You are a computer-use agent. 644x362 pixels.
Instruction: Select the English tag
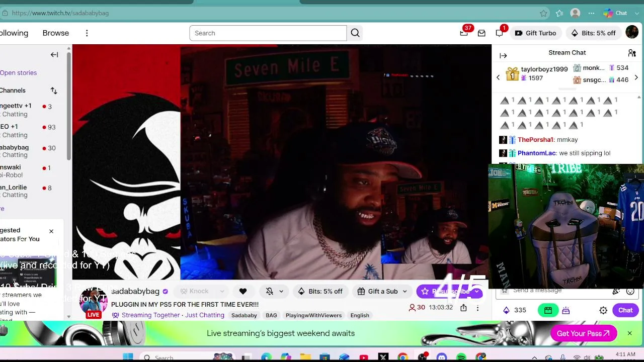pyautogui.click(x=360, y=315)
